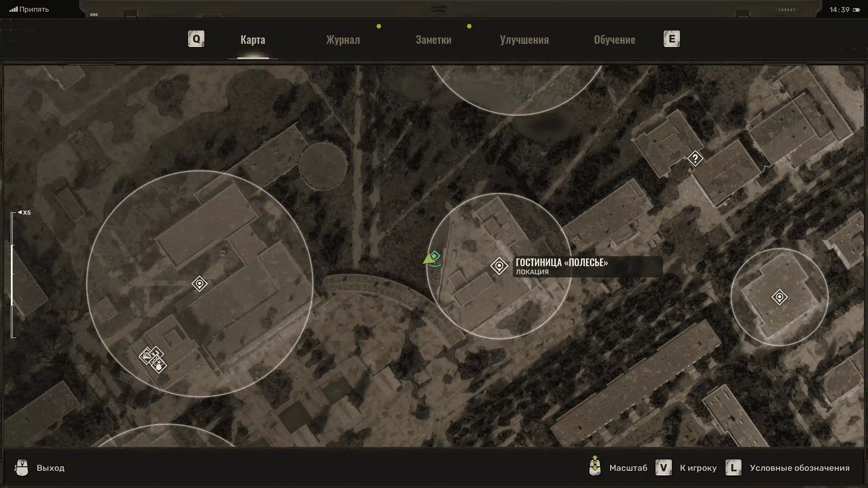Click the L key legend icon

(x=733, y=468)
